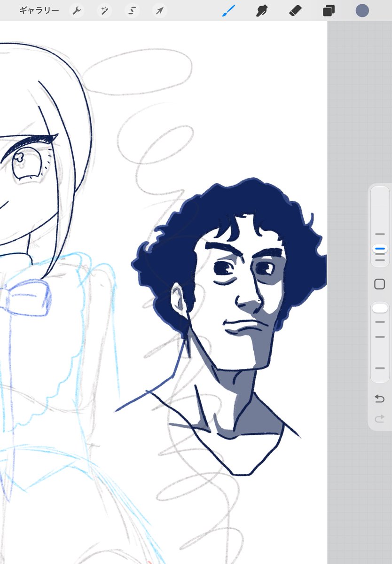Click the brush opacity slider handle

pyautogui.click(x=380, y=308)
